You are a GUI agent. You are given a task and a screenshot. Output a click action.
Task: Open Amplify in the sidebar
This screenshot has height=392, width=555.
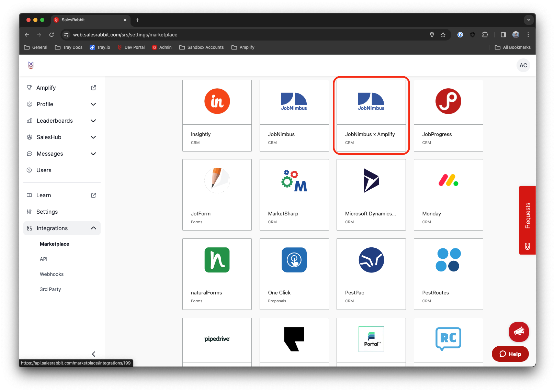pyautogui.click(x=46, y=88)
